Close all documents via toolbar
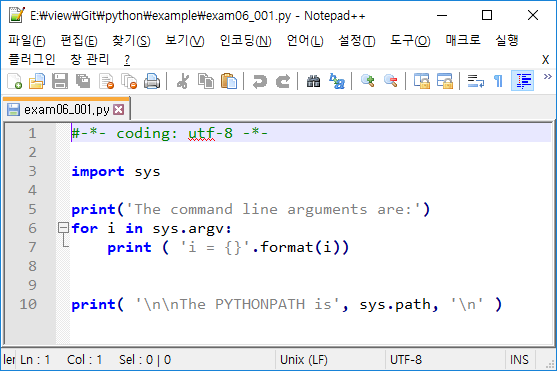The image size is (557, 371). [x=129, y=81]
